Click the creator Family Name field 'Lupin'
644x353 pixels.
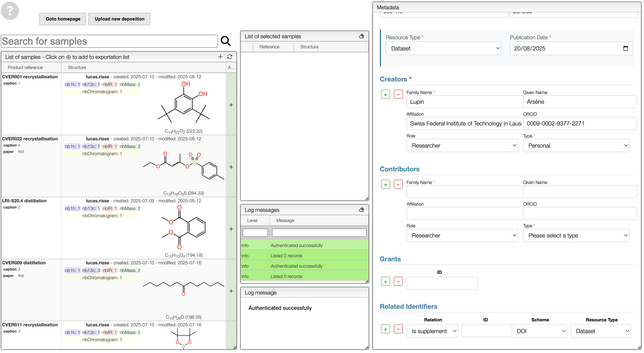pos(465,102)
